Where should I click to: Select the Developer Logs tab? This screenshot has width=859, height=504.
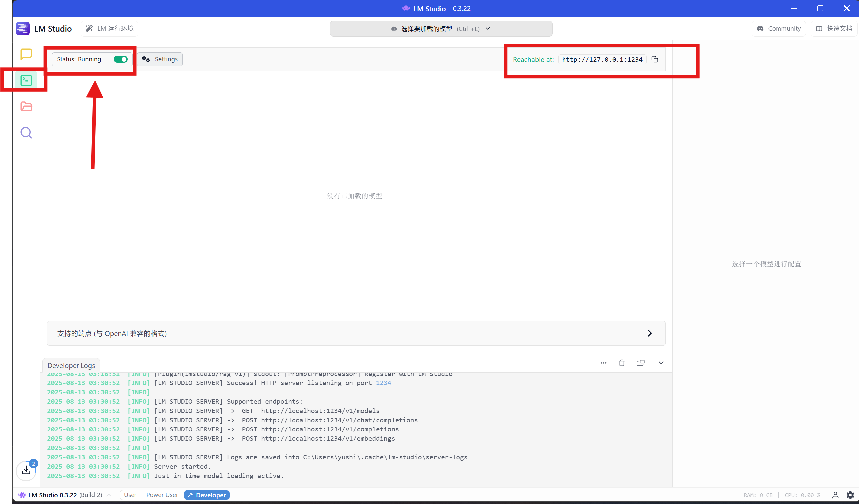[x=71, y=365]
